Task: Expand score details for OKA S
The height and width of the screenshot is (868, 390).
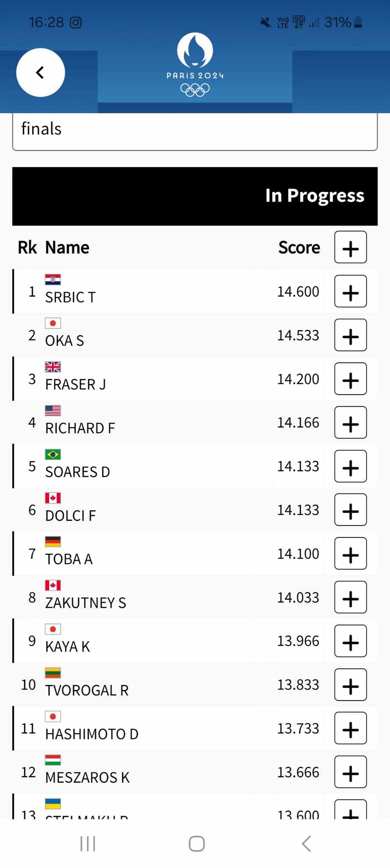Action: click(350, 335)
